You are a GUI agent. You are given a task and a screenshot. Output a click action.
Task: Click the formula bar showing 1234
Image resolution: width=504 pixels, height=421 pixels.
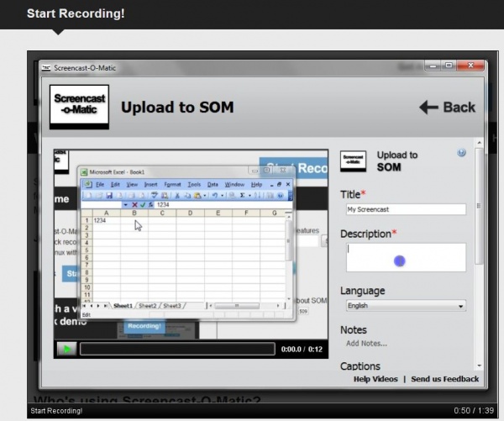223,205
